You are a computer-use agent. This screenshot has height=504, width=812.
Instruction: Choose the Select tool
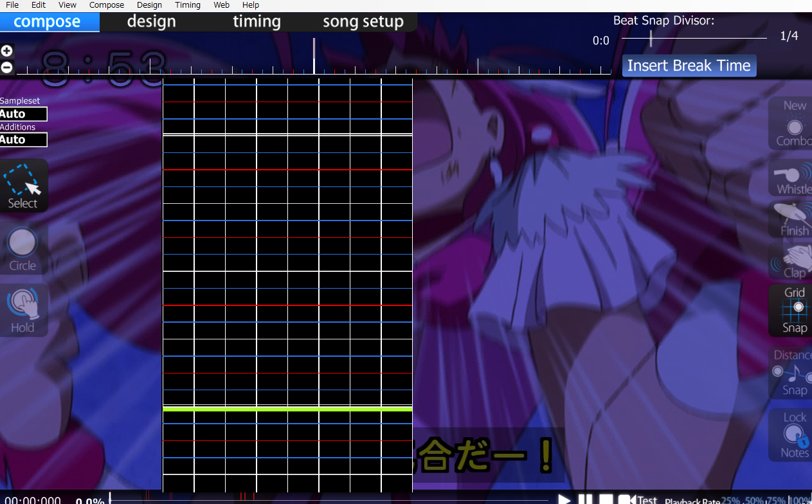coord(23,186)
